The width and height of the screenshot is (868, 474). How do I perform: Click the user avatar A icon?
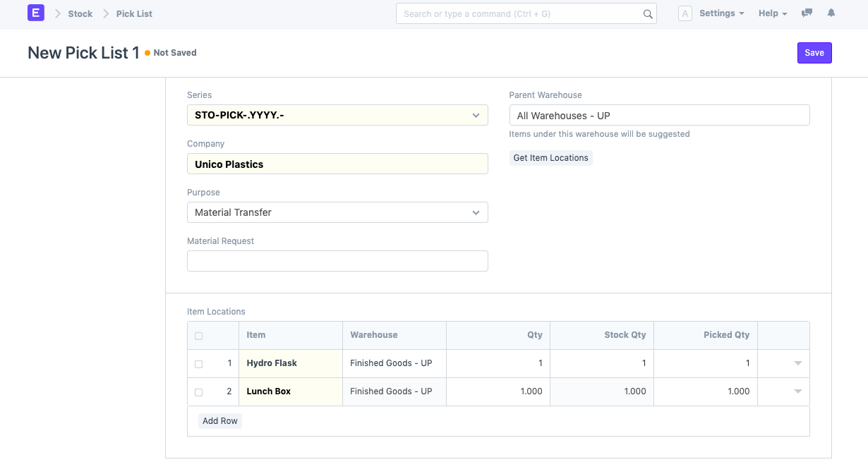[x=685, y=13]
